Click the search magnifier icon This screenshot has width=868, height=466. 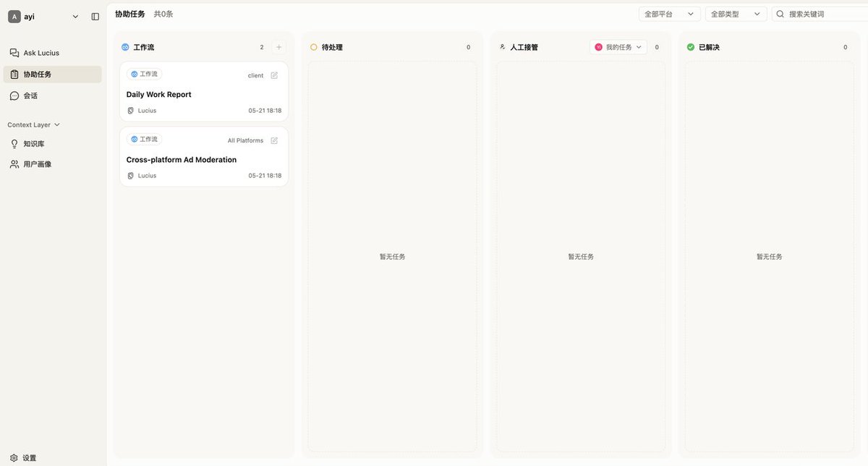780,14
